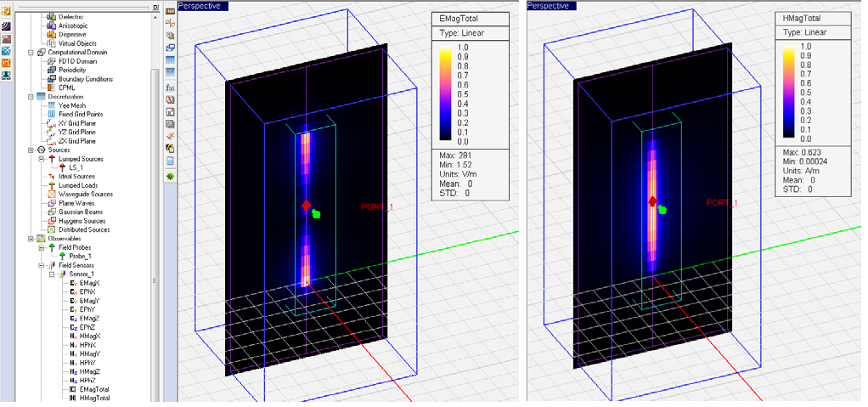Click the right Perspective view label
This screenshot has width=868, height=407.
(550, 5)
